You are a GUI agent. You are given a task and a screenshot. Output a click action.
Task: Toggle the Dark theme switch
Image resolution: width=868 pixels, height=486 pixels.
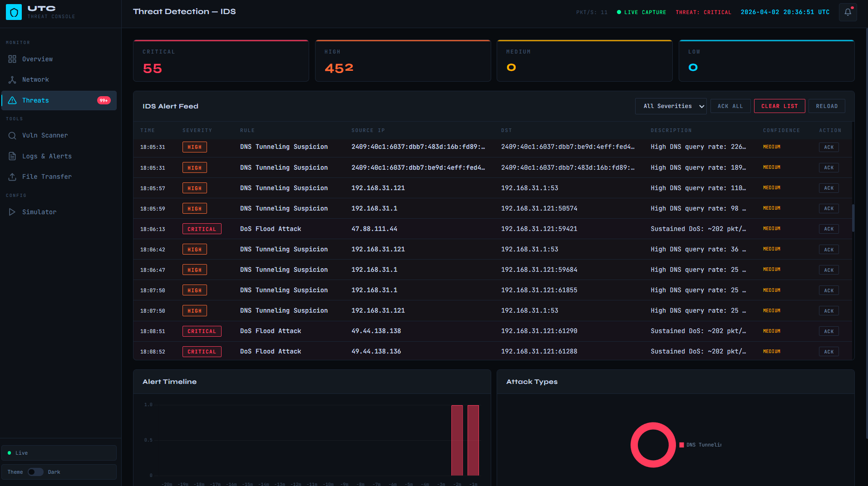35,472
